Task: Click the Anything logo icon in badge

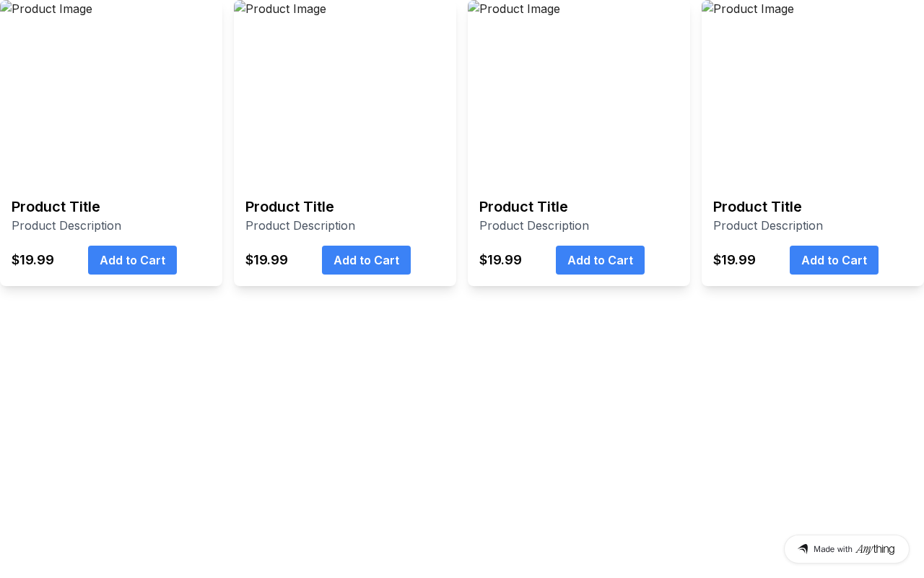Action: tap(803, 549)
